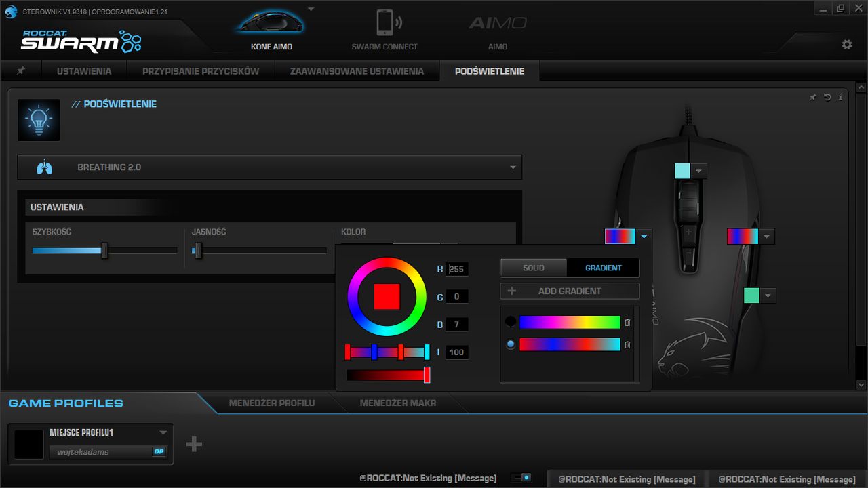Image resolution: width=868 pixels, height=488 pixels.
Task: Click the Szybkość speed slider handle
Action: (x=104, y=251)
